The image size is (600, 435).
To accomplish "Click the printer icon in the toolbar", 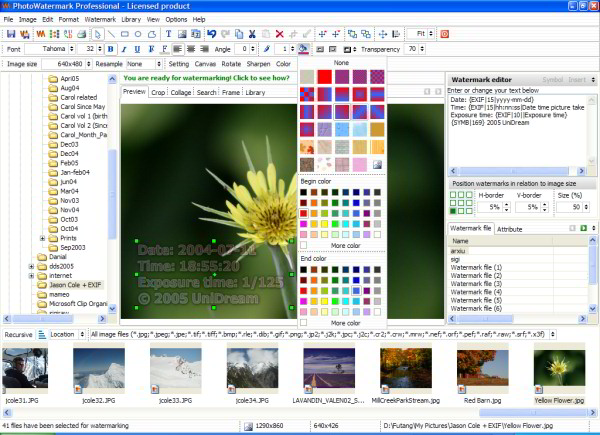I will pyautogui.click(x=82, y=34).
